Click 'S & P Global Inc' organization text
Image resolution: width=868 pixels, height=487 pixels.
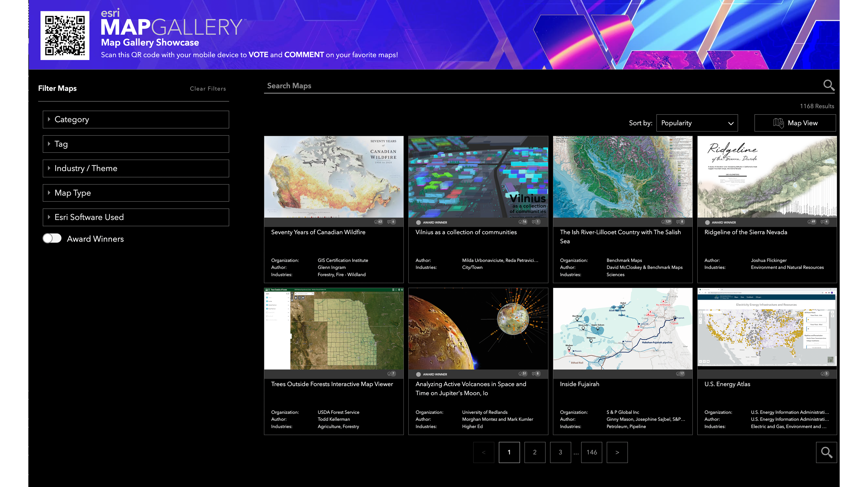623,412
